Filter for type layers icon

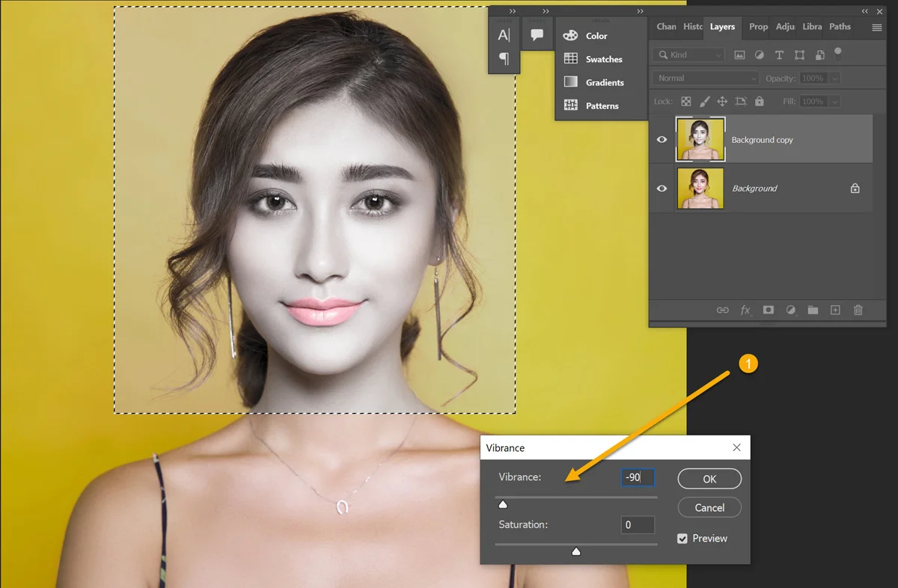779,55
